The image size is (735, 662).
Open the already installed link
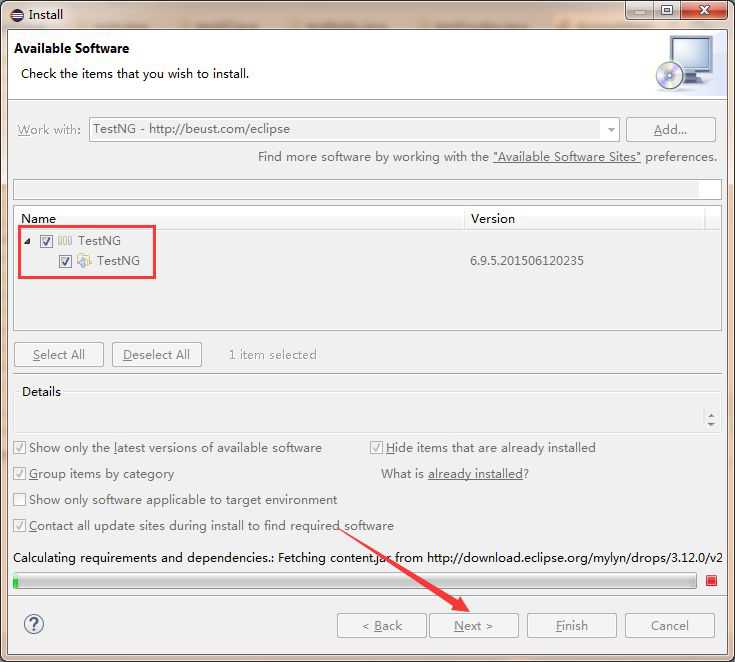pyautogui.click(x=475, y=474)
